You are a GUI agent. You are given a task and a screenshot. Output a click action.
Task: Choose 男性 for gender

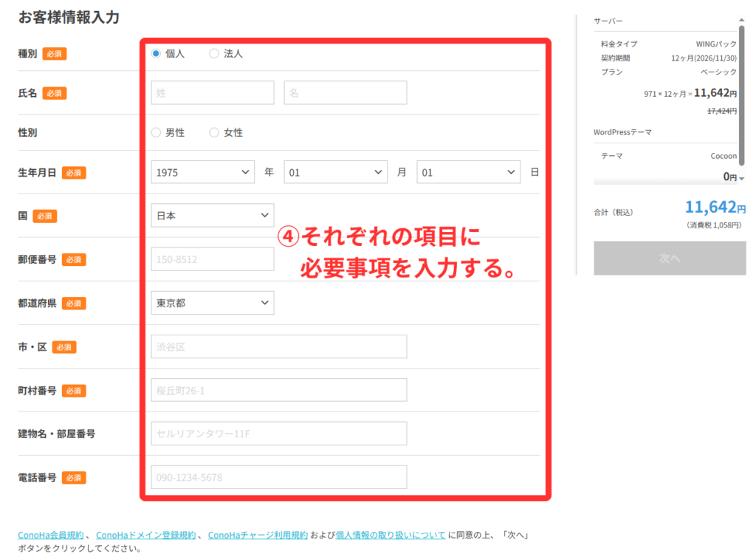[x=156, y=133]
